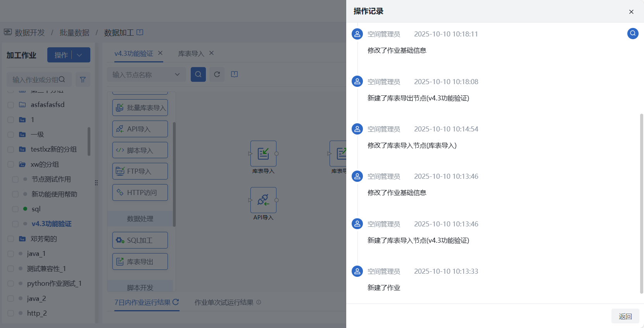
Task: Collapse the 数据处理 section header
Action: (x=140, y=219)
